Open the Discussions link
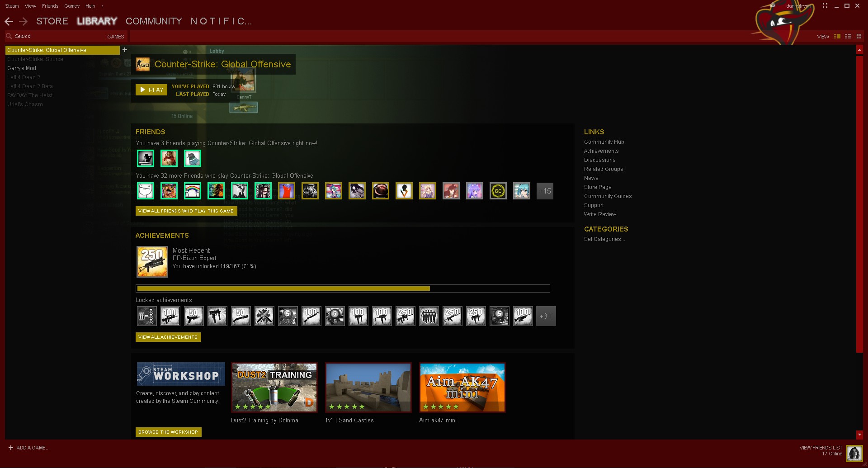 tap(599, 160)
